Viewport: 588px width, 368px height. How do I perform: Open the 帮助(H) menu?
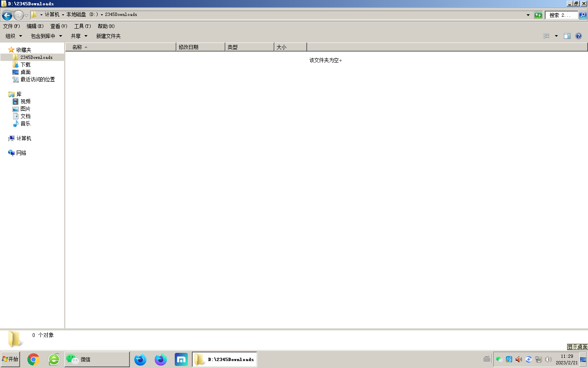coord(106,26)
